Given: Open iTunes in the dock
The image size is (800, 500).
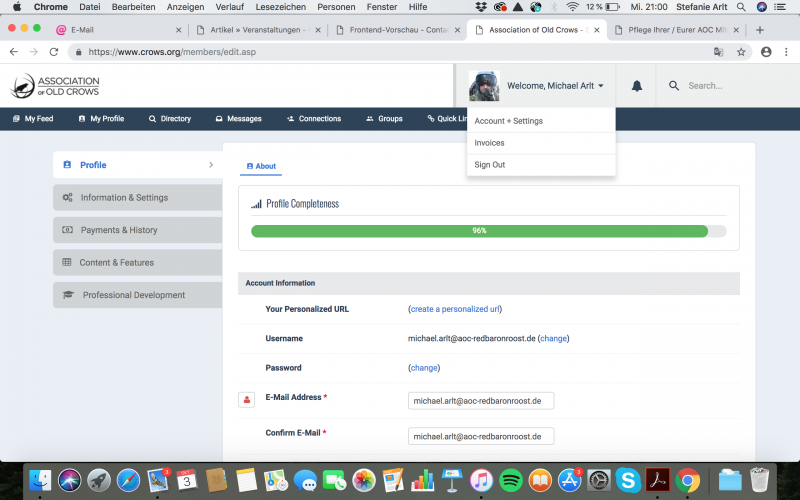Looking at the screenshot, I should pyautogui.click(x=481, y=480).
